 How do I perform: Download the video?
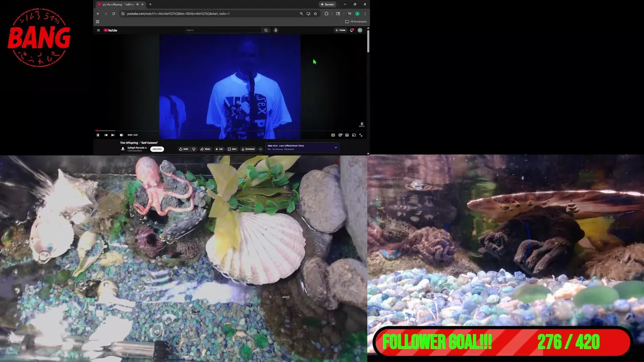(248, 149)
